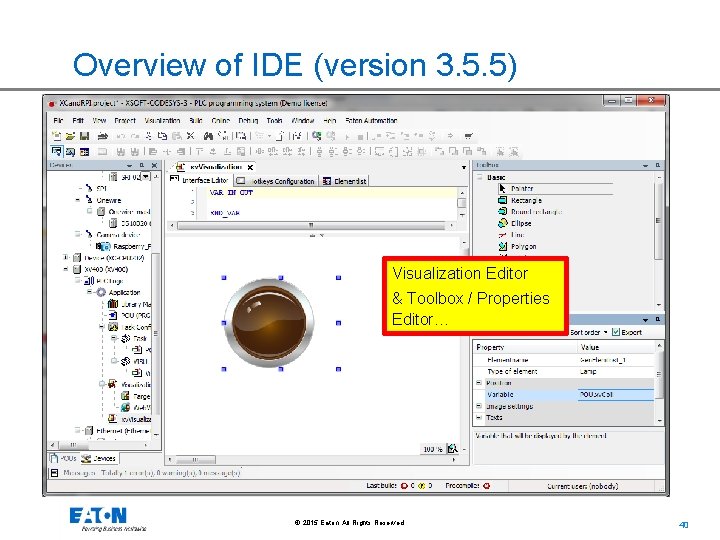Viewport: 720px width, 540px height.
Task: Select the Rectangle tool in Toolbox
Action: (521, 200)
